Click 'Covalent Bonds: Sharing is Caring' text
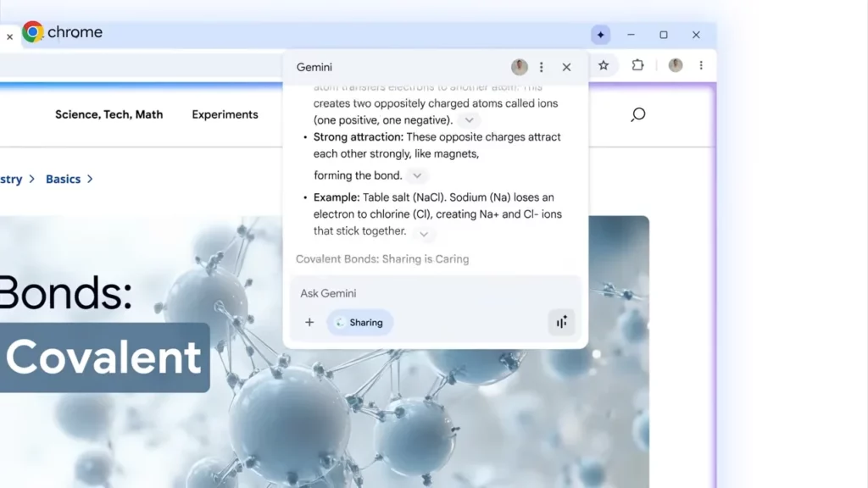 [x=382, y=258]
